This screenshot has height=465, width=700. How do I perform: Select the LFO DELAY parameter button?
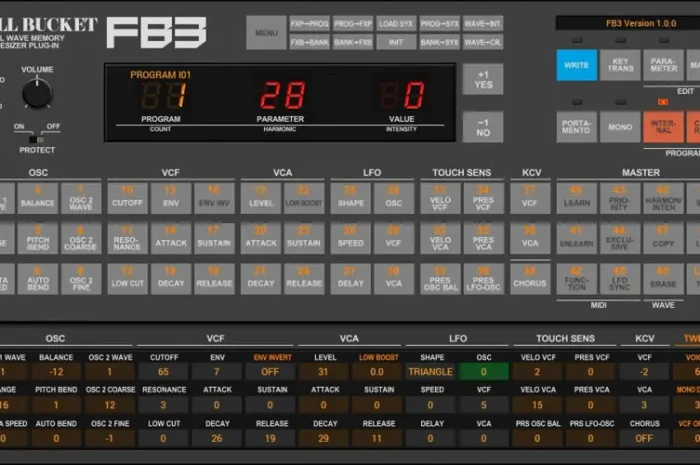coord(350,279)
